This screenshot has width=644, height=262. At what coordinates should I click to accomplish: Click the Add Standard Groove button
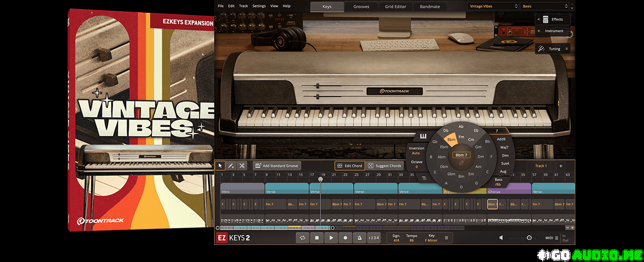[277, 166]
